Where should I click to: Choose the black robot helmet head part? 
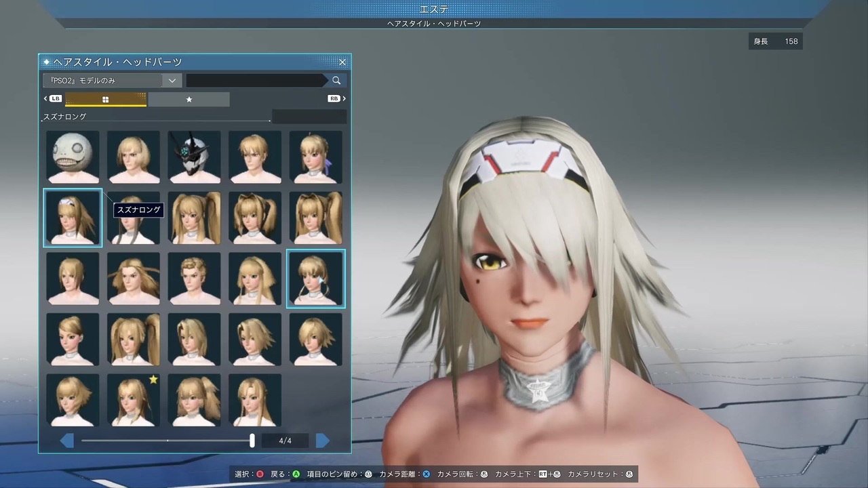click(x=194, y=157)
